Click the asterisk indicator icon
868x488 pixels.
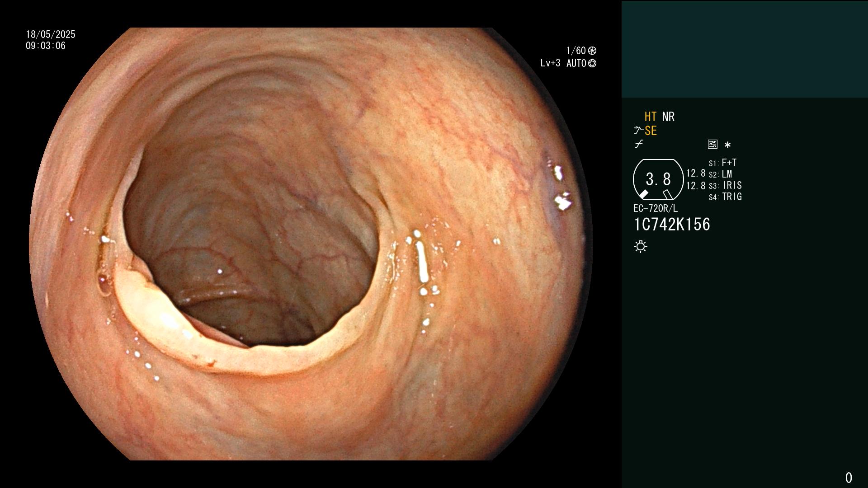(x=727, y=145)
